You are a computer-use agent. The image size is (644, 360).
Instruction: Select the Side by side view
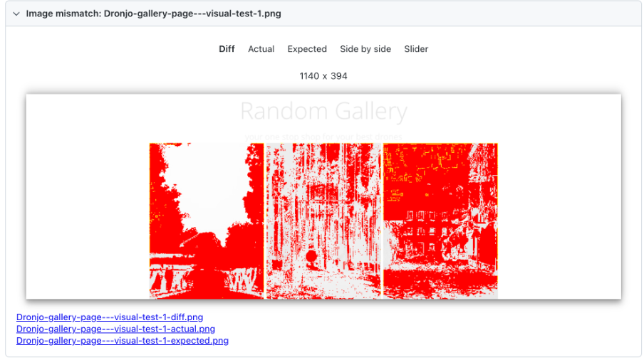[x=365, y=49]
